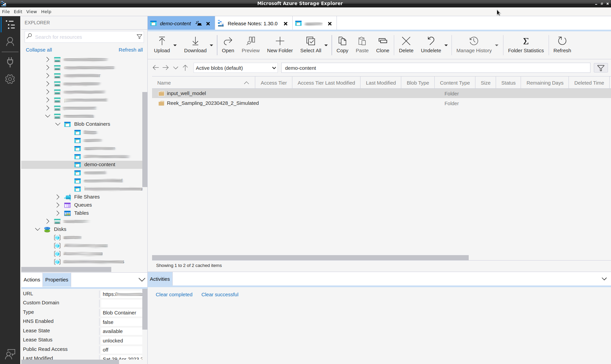611x364 pixels.
Task: Open the File menu
Action: pyautogui.click(x=6, y=11)
